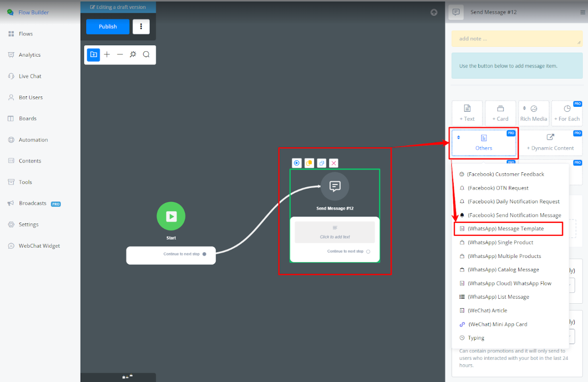Click the add-folder icon in canvas toolbar

[93, 55]
